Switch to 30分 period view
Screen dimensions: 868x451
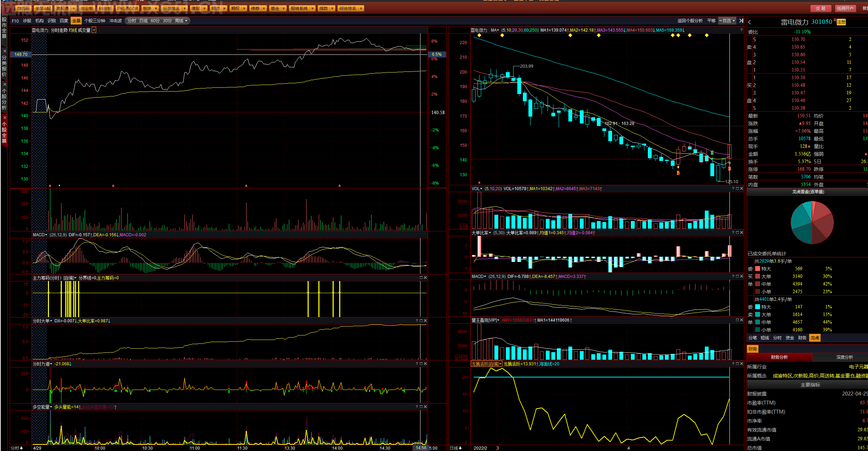point(167,21)
